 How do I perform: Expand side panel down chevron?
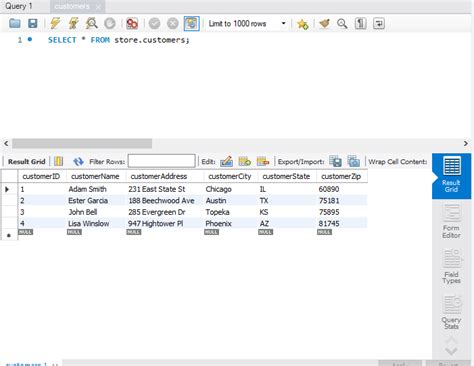tap(451, 351)
